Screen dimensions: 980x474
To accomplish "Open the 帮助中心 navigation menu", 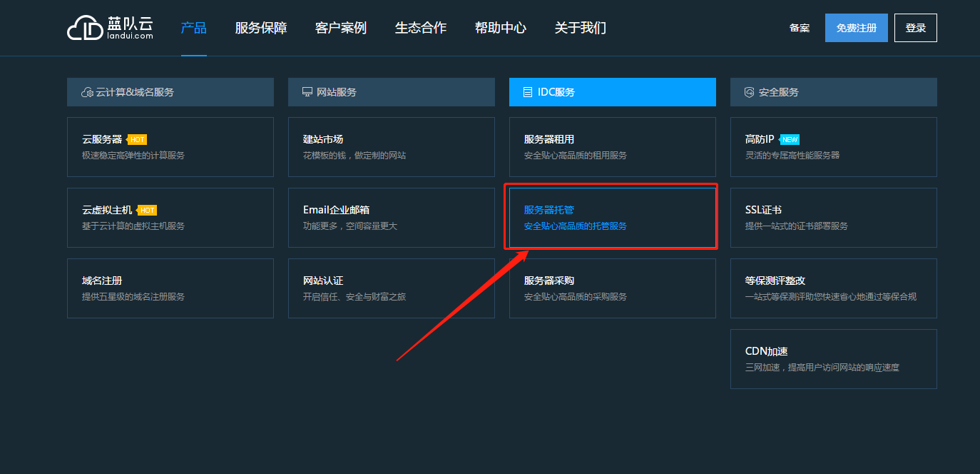I will (x=501, y=28).
